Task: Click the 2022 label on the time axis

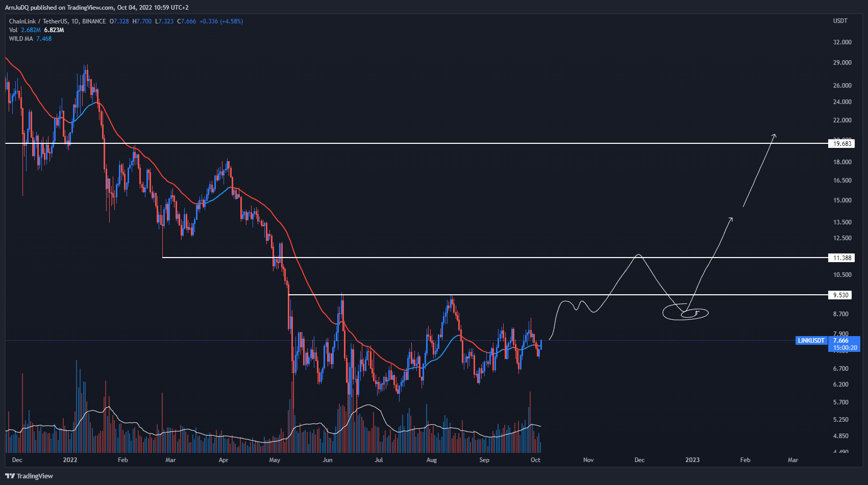Action: (x=70, y=460)
